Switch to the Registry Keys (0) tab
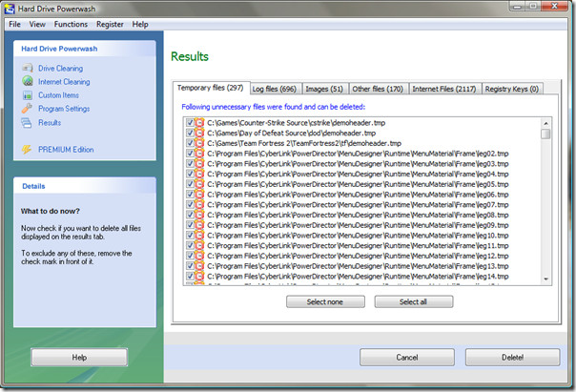The height and width of the screenshot is (392, 576). [x=512, y=89]
